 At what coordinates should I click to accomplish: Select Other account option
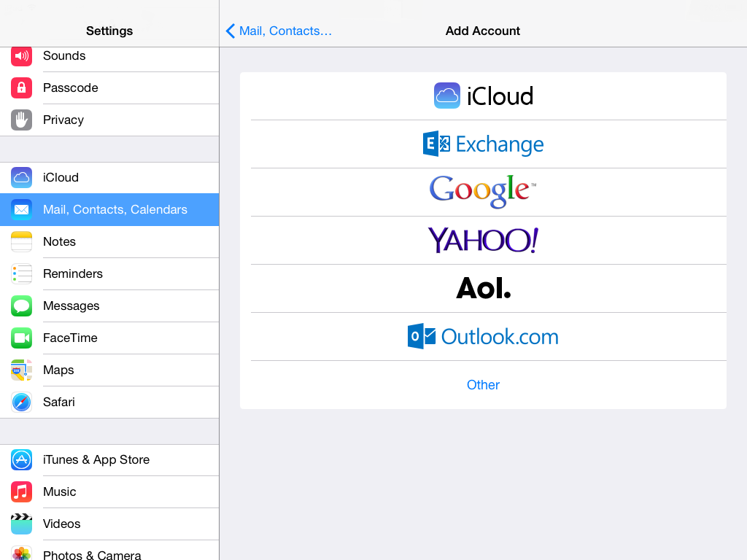tap(483, 385)
